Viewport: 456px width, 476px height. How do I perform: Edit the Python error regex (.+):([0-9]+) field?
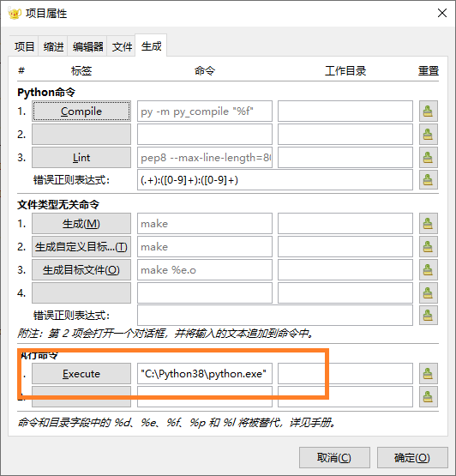coord(275,180)
